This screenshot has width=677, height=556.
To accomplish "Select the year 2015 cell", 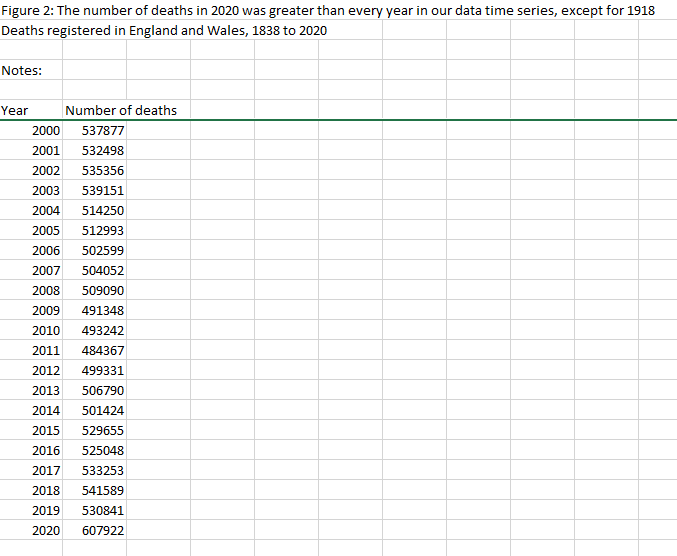I will click(x=45, y=430).
